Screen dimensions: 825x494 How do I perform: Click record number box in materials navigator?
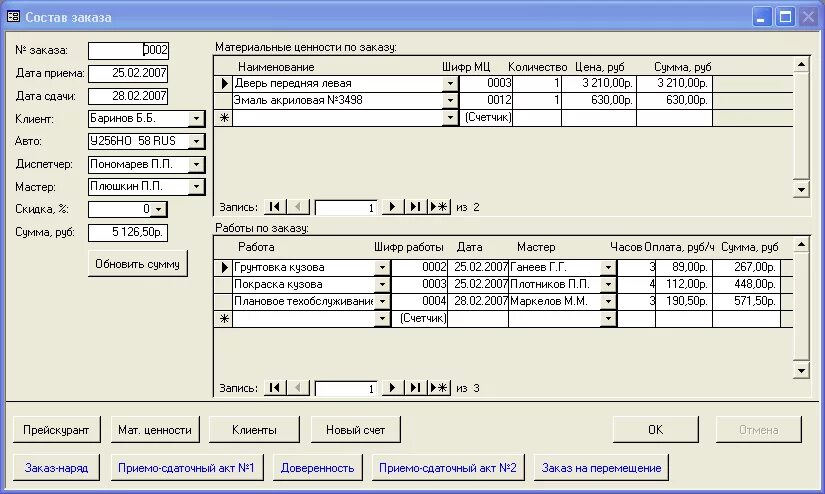point(346,207)
